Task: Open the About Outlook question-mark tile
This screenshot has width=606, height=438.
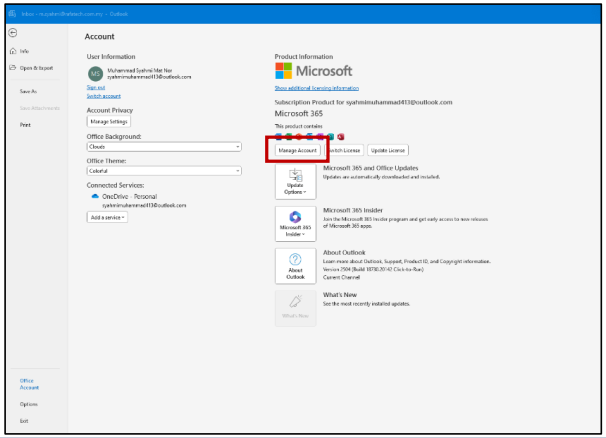Action: click(x=296, y=266)
